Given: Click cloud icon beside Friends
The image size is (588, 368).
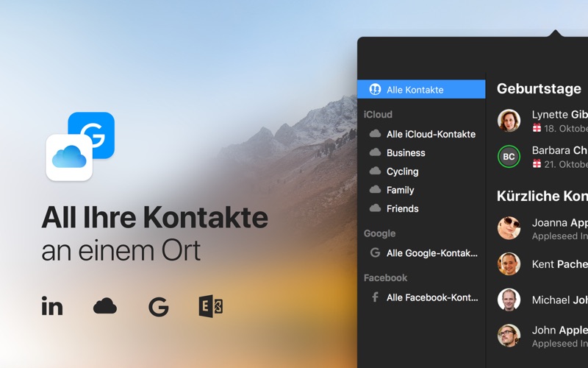Looking at the screenshot, I should [x=375, y=208].
